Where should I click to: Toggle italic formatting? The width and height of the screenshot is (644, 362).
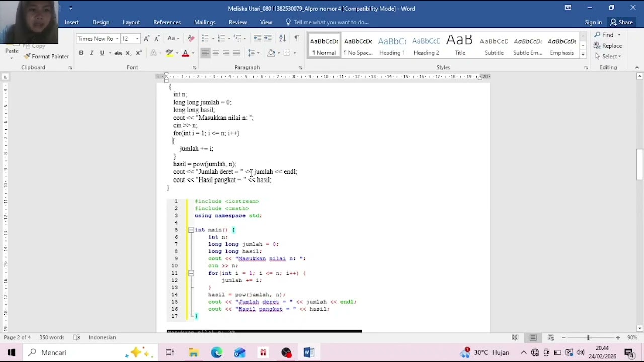click(x=92, y=53)
